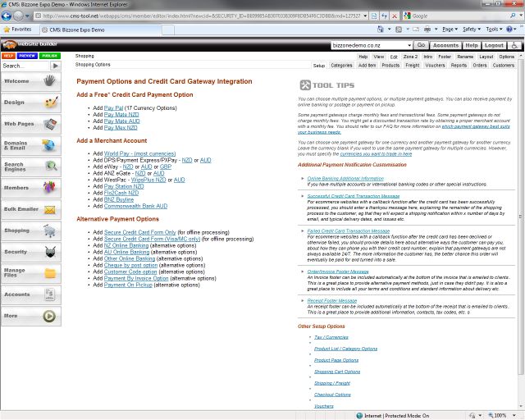Select the Search Engines magnifier icon
Screen dimensions: 525x420
pyautogui.click(x=51, y=167)
